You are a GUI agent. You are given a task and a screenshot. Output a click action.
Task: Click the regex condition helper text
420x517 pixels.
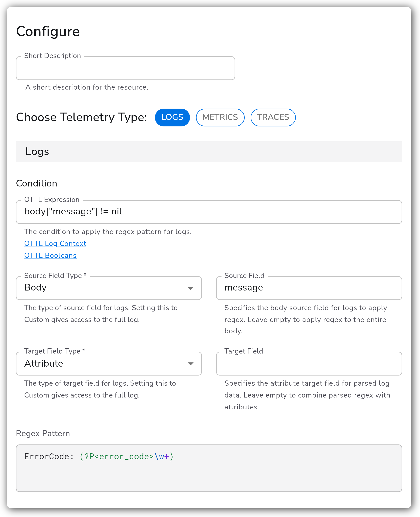[x=108, y=231]
